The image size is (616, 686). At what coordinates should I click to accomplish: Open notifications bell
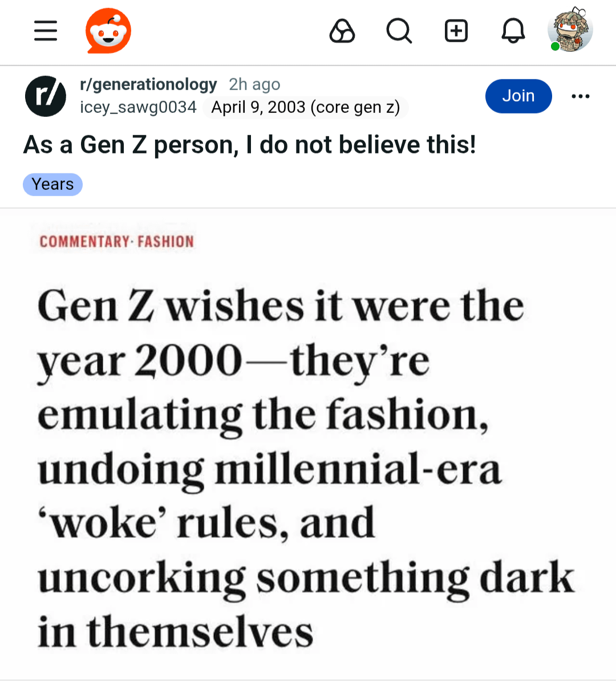513,31
